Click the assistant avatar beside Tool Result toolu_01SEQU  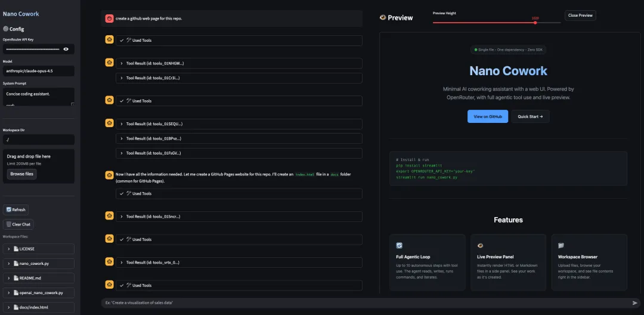click(109, 123)
